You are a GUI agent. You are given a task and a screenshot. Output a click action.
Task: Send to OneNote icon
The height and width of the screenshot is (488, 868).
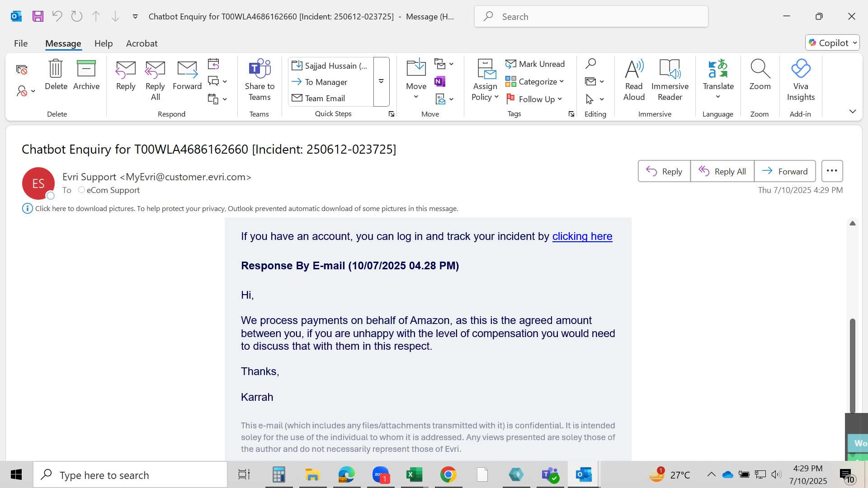[x=440, y=81]
